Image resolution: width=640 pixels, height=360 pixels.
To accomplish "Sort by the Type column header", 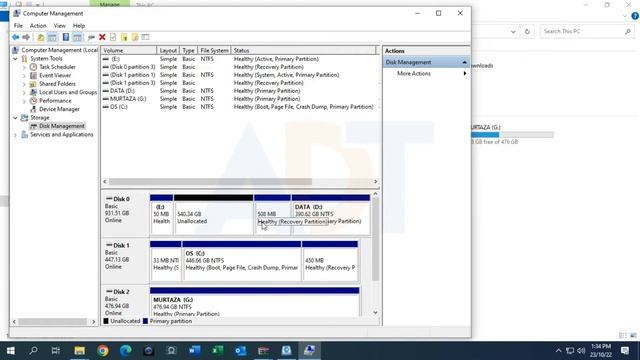I will coord(189,50).
